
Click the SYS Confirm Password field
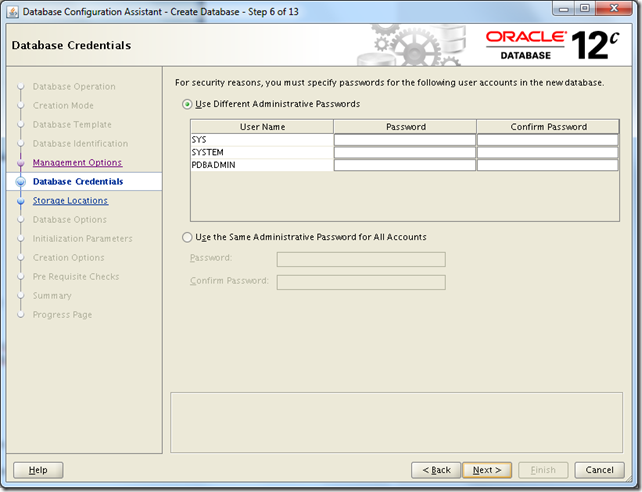(547, 140)
